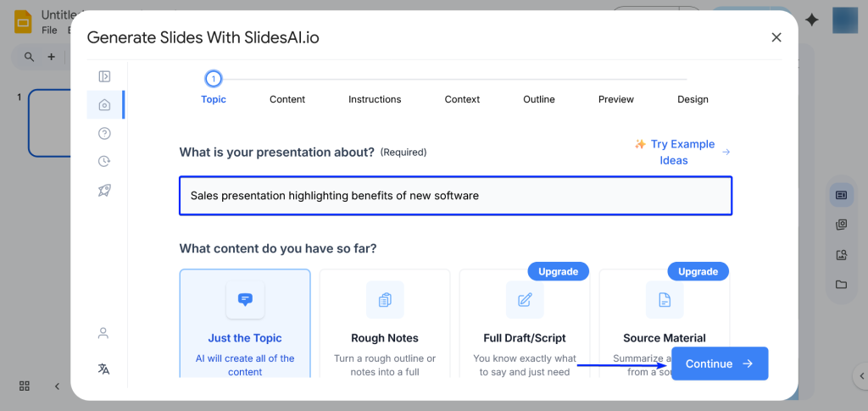Click the home icon in sidebar
Image resolution: width=868 pixels, height=411 pixels.
[104, 105]
